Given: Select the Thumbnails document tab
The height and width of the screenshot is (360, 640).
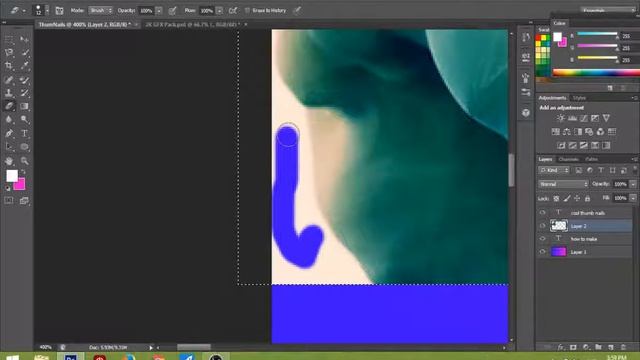Looking at the screenshot, I should [84, 24].
